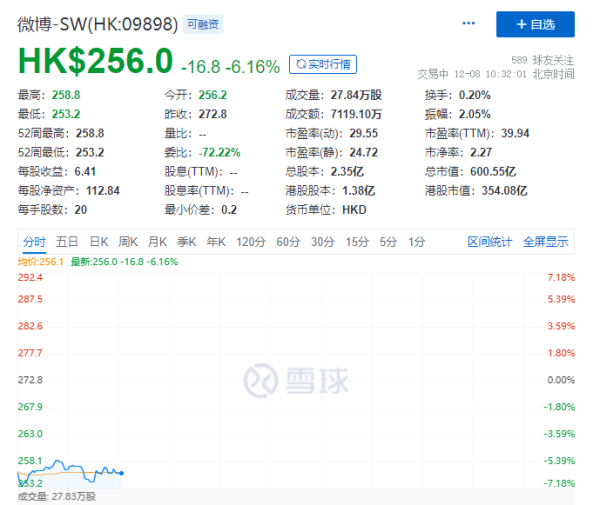Click the 最小价差 value 0.2

tap(229, 210)
